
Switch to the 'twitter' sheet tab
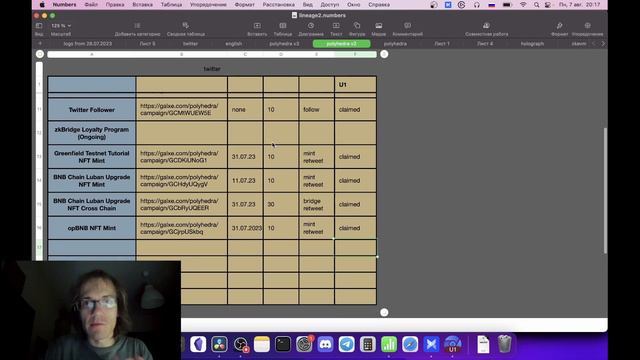tap(190, 44)
